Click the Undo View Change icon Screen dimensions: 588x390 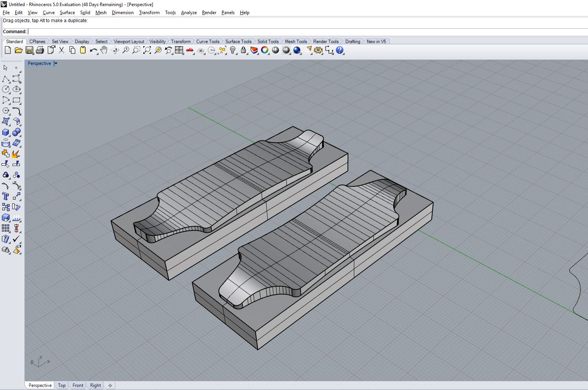coord(168,50)
